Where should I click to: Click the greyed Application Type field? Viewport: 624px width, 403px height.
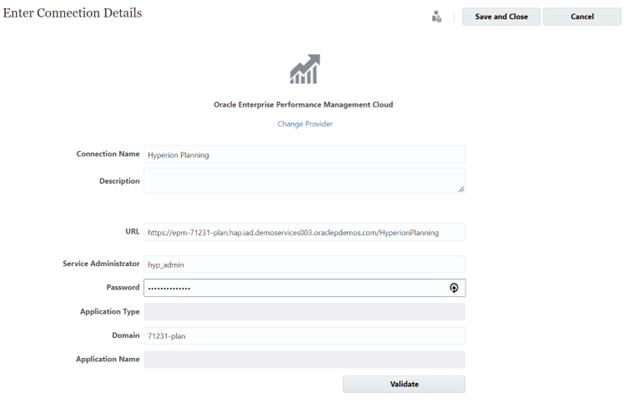(x=304, y=311)
